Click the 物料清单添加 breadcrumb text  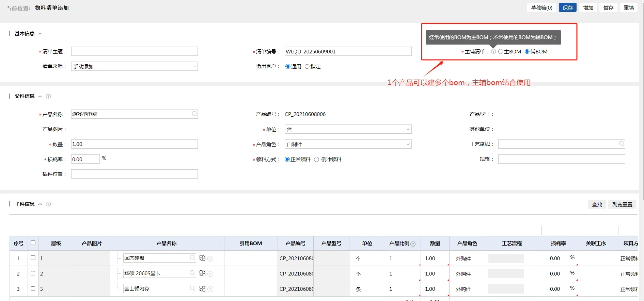(52, 8)
